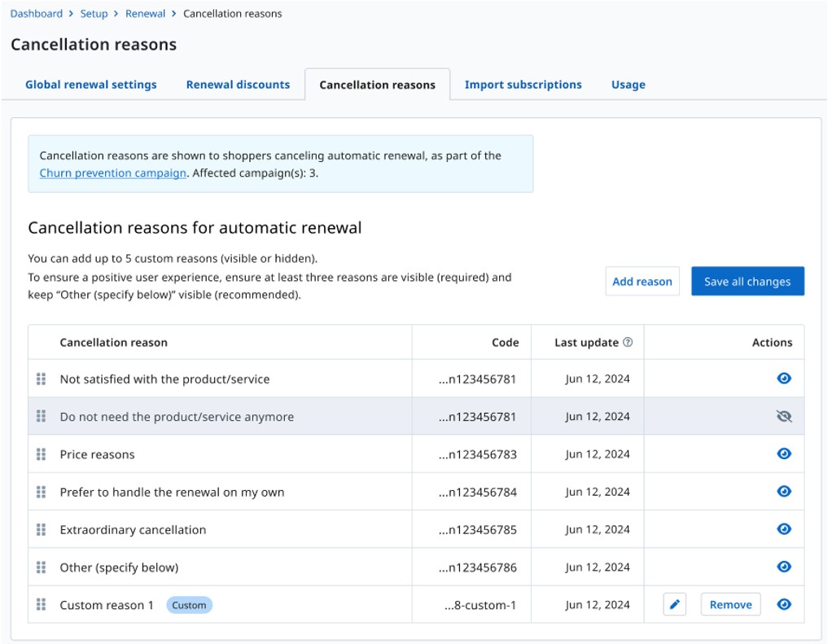This screenshot has height=644, width=832.
Task: Hide the Other (specify below) reason
Action: click(x=784, y=567)
